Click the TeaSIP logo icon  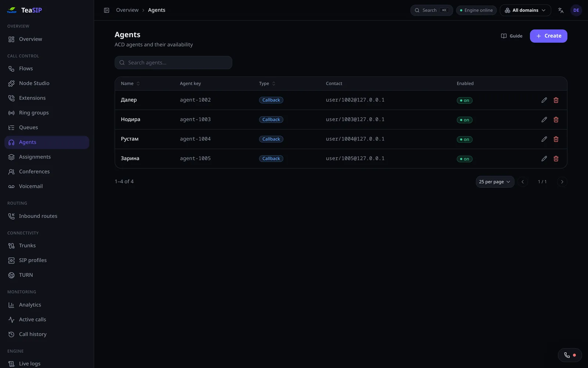click(12, 10)
